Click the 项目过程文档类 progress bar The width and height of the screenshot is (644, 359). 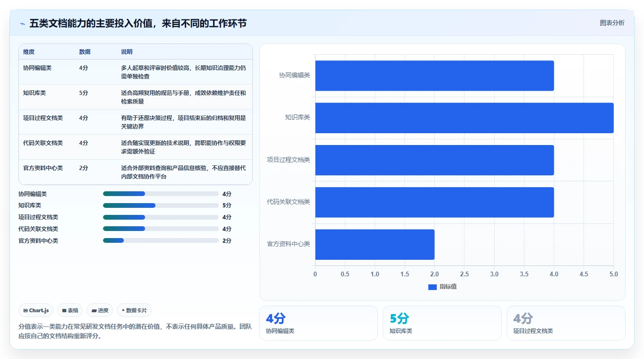[161, 217]
